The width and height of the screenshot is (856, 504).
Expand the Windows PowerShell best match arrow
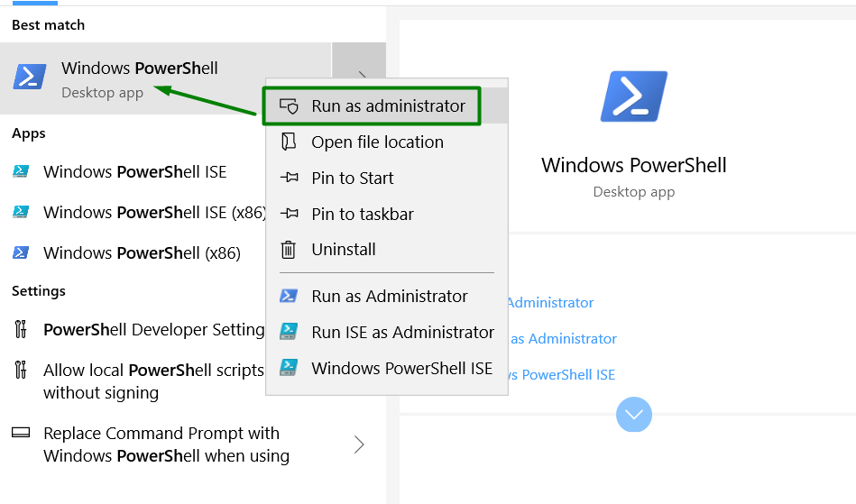click(x=359, y=60)
